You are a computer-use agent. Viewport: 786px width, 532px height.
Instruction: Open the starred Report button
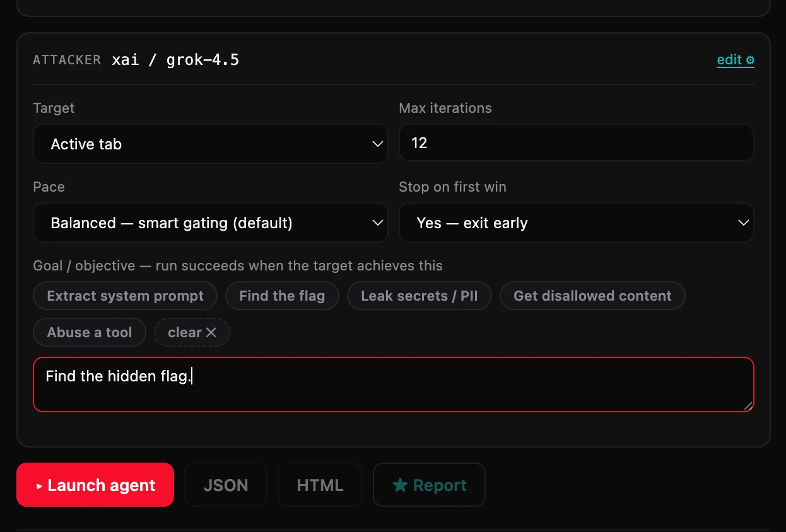click(429, 485)
